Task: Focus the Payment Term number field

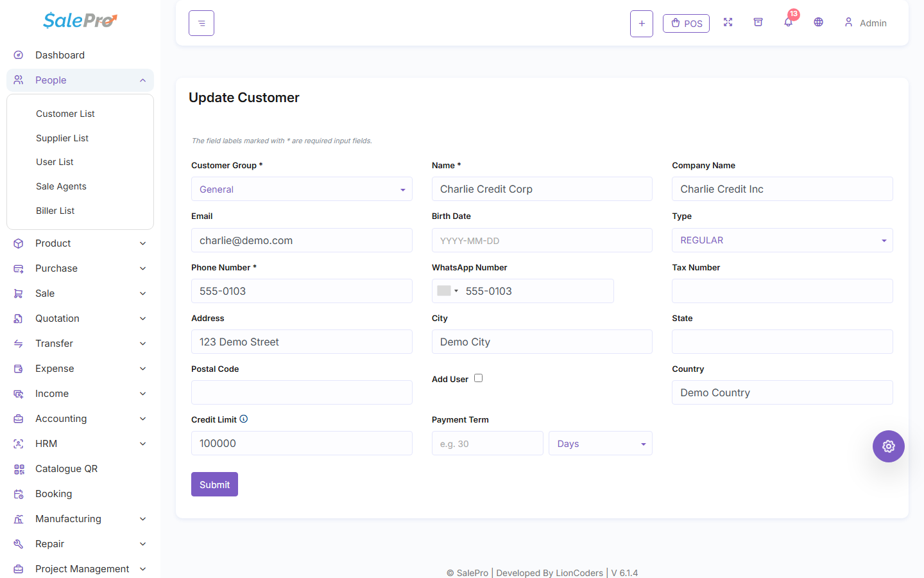Action: pos(488,443)
